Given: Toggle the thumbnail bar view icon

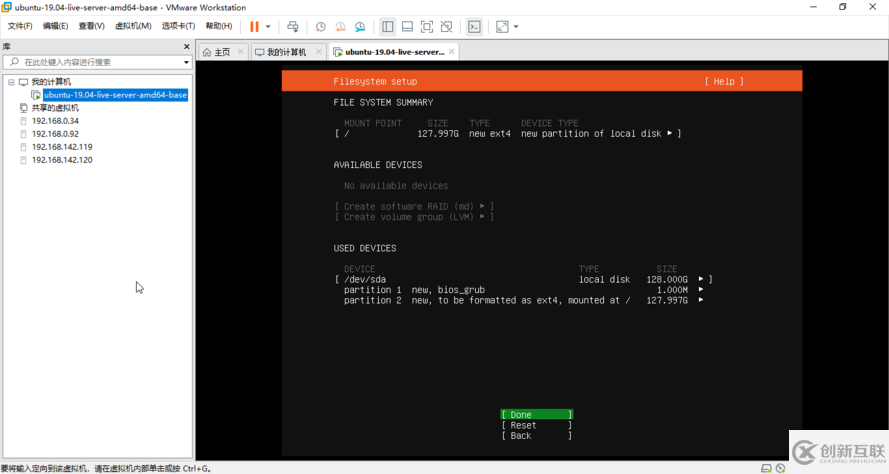Looking at the screenshot, I should click(407, 27).
